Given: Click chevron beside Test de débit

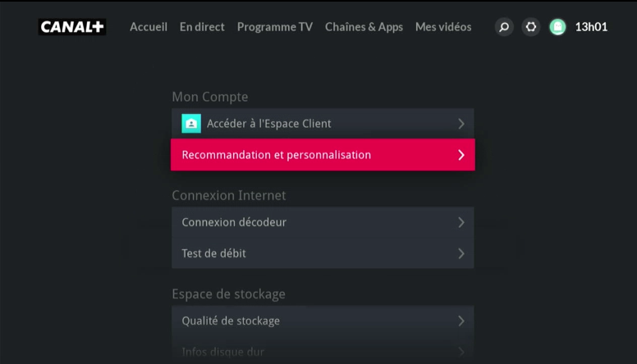Looking at the screenshot, I should click(x=461, y=253).
